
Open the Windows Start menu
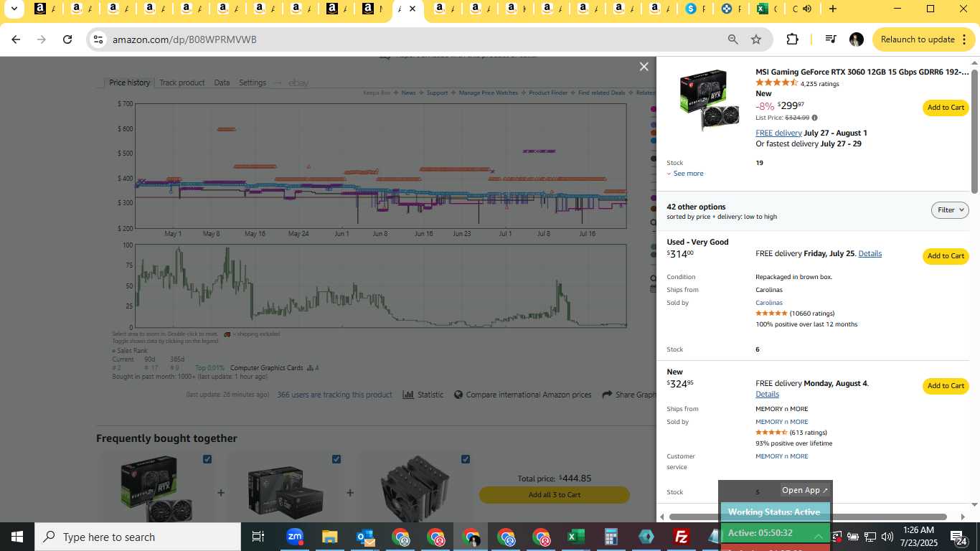(17, 537)
